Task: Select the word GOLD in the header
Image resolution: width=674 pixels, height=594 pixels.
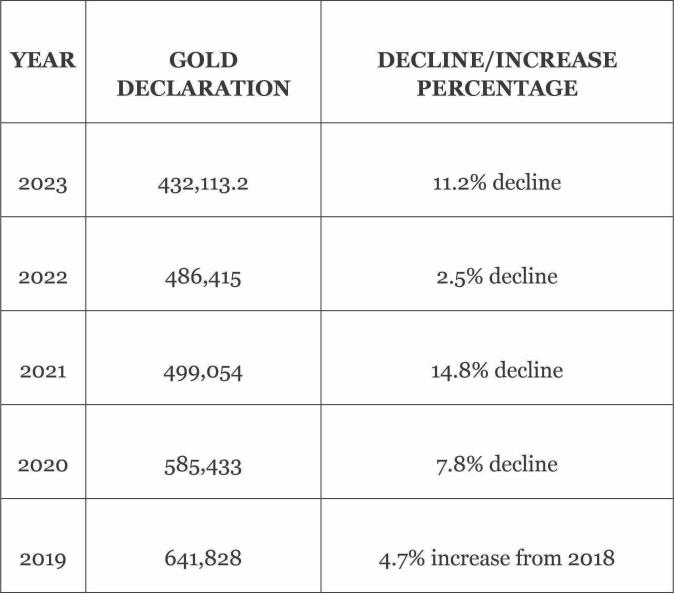Action: pos(203,60)
